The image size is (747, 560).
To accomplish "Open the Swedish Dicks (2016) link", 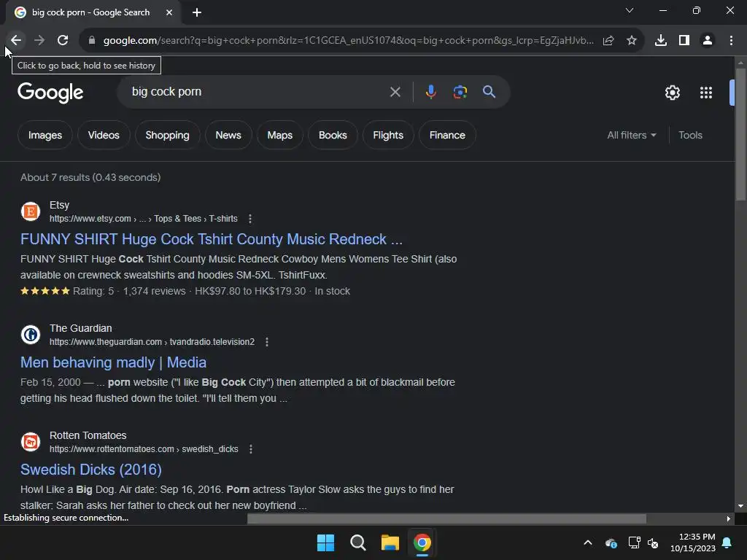I will [x=91, y=470].
